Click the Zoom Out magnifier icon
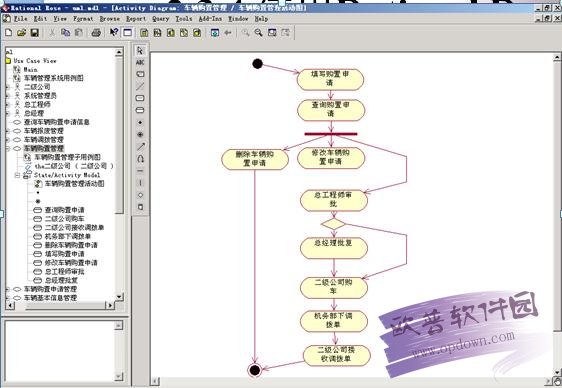The width and height of the screenshot is (562, 388). 258,33
